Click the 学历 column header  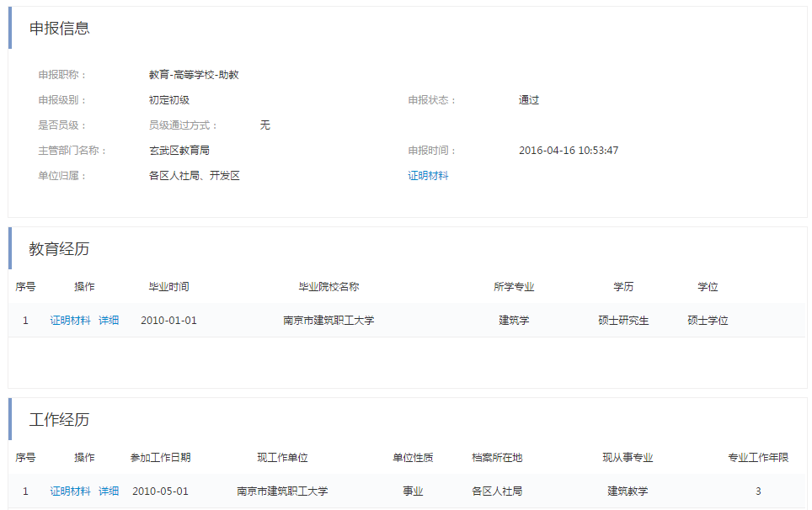tap(623, 287)
